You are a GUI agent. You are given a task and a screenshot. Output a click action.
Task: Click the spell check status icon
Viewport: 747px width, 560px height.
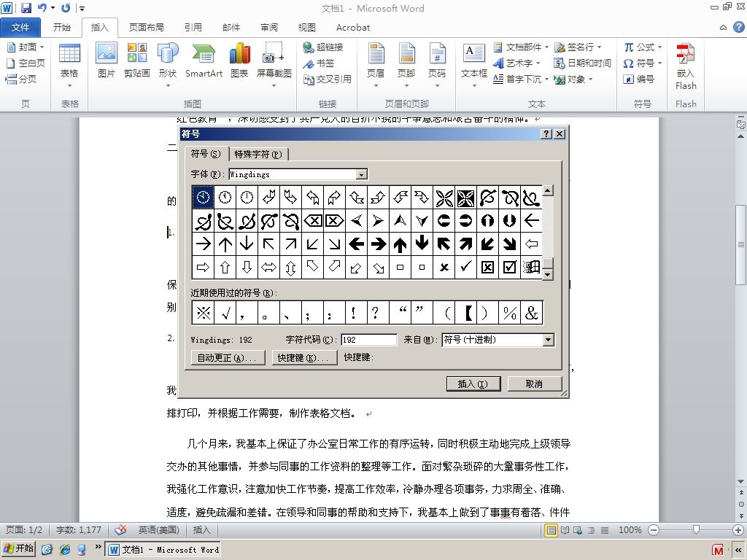click(x=121, y=530)
